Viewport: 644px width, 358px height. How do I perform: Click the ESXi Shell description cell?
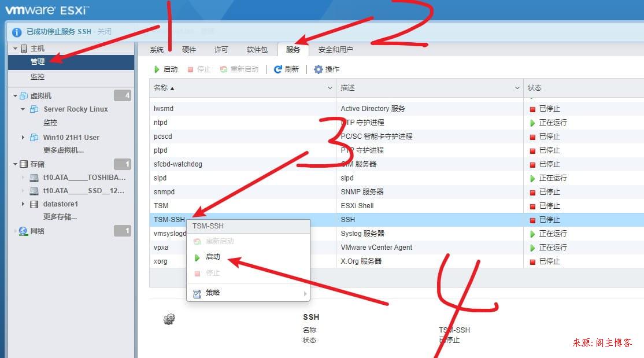tap(430, 205)
